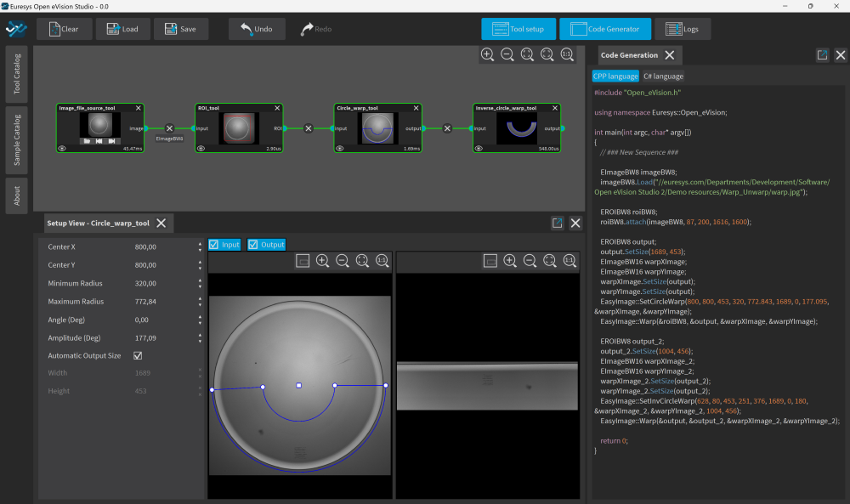
Task: Pop out the Code Generation panel
Action: pos(822,55)
